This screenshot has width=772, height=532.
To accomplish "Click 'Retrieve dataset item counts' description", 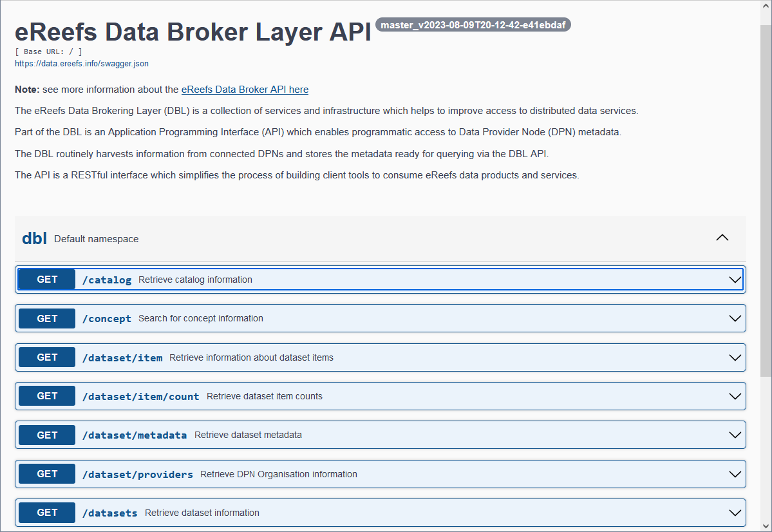I will [x=265, y=397].
